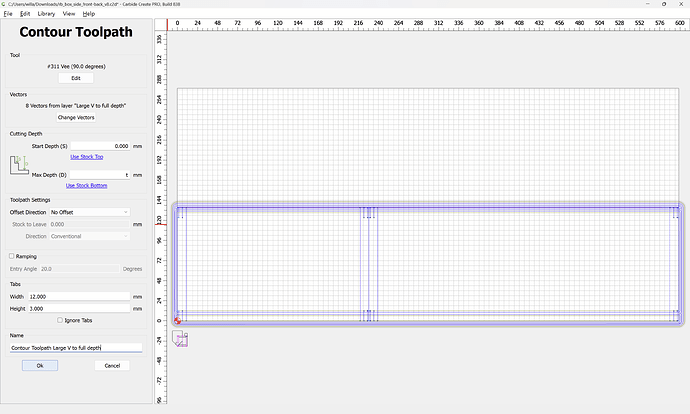The width and height of the screenshot is (690, 414).
Task: Open the Offset Direction dropdown
Action: pyautogui.click(x=90, y=212)
